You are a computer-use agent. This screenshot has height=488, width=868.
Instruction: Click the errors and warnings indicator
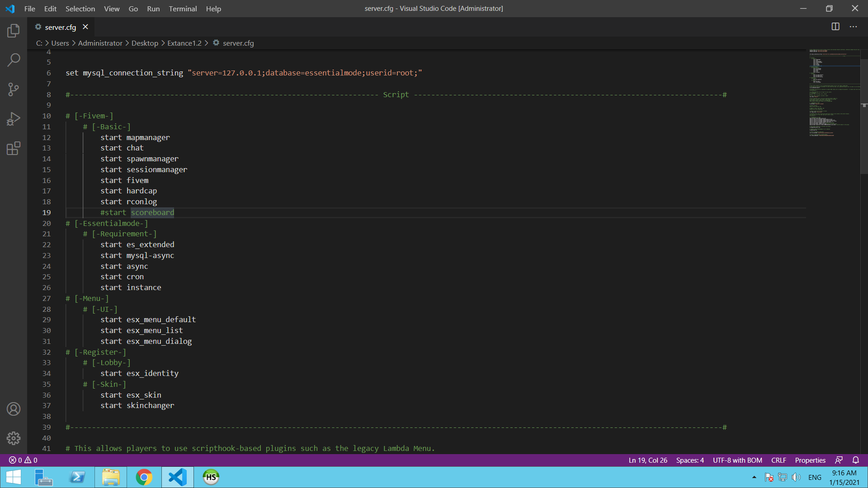[x=23, y=460]
